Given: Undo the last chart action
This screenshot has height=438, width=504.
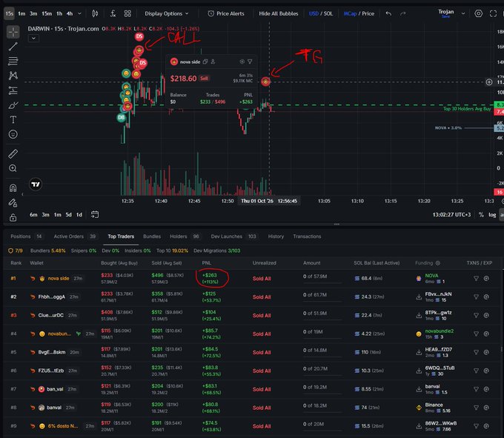Looking at the screenshot, I should point(388,13).
